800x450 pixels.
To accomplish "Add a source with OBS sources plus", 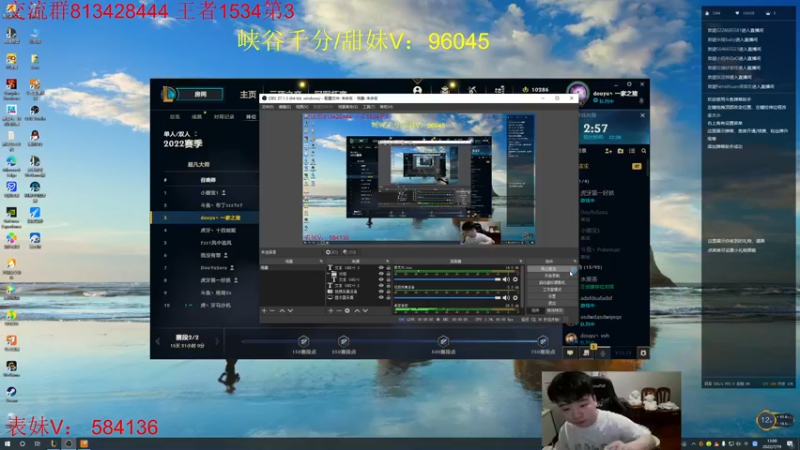I will click(331, 310).
